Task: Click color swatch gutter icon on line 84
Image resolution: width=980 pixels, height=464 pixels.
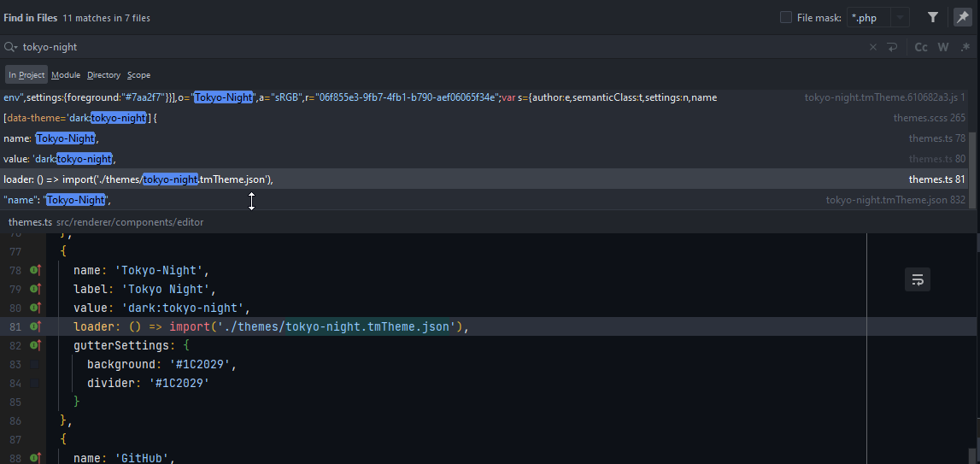Action: 34,383
